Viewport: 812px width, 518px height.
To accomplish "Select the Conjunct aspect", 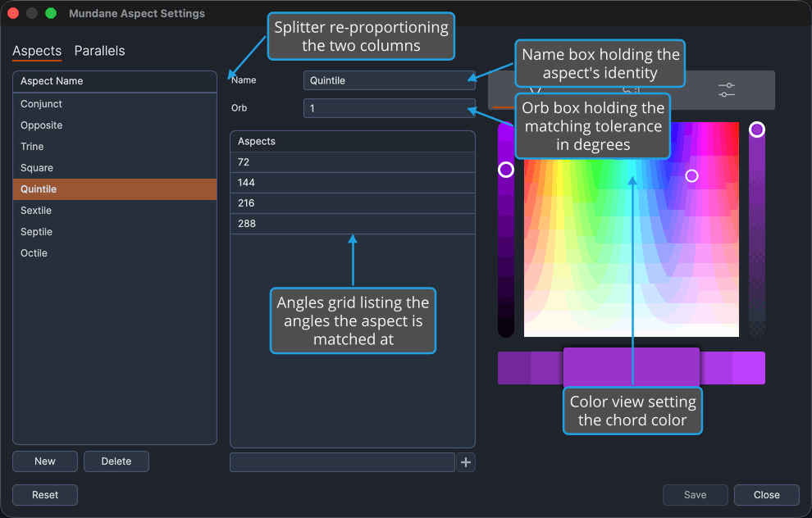I will (x=115, y=104).
